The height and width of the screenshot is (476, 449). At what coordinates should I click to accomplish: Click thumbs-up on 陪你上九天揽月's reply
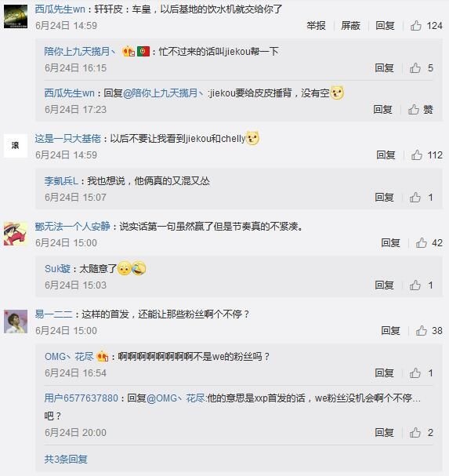[421, 68]
